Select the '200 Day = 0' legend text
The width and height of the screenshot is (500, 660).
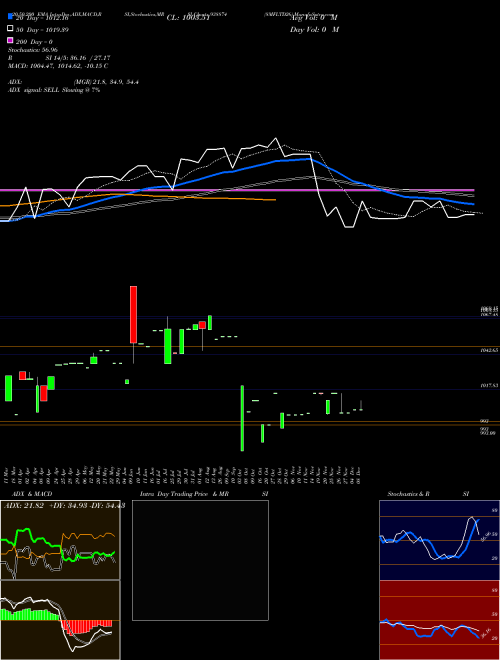pyautogui.click(x=34, y=42)
